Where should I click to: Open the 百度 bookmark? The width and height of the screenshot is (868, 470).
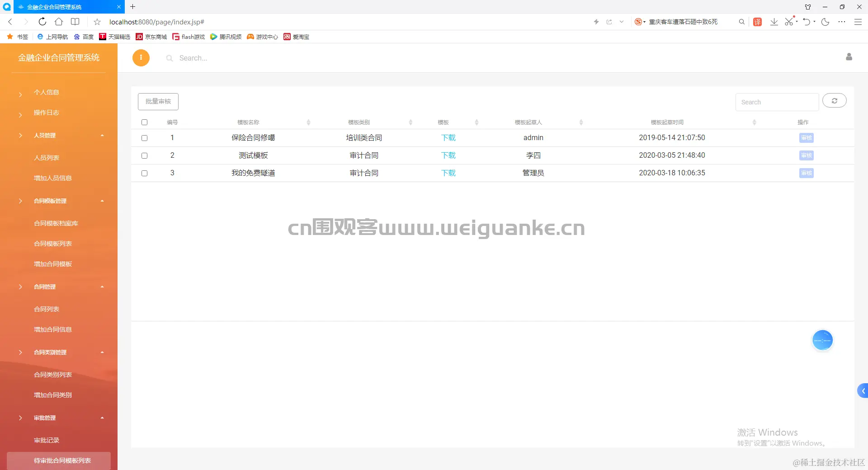click(x=84, y=37)
